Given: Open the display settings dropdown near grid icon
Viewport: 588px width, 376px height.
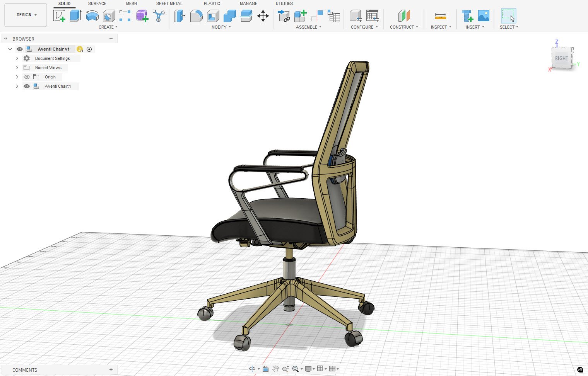Looking at the screenshot, I should 313,369.
